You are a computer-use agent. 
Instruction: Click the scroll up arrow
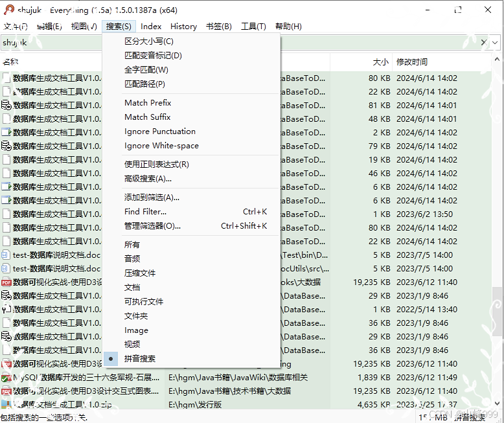(x=497, y=59)
